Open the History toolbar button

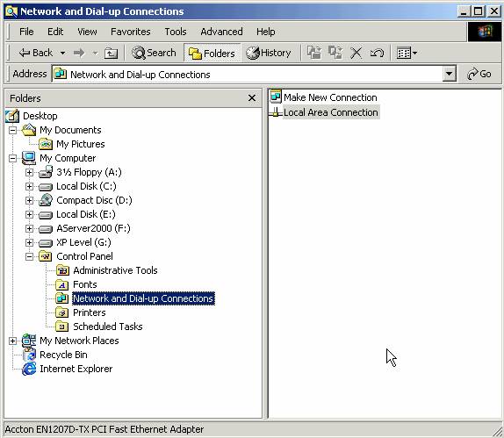[x=269, y=53]
